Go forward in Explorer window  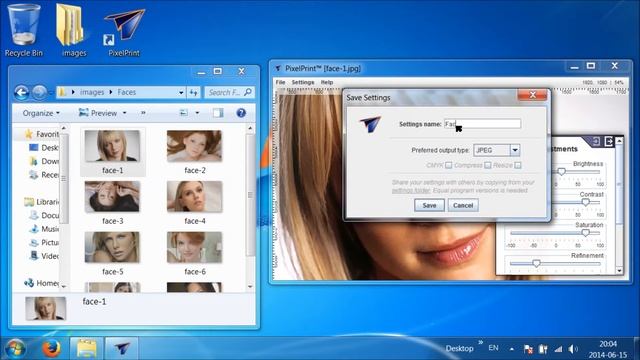coord(39,93)
